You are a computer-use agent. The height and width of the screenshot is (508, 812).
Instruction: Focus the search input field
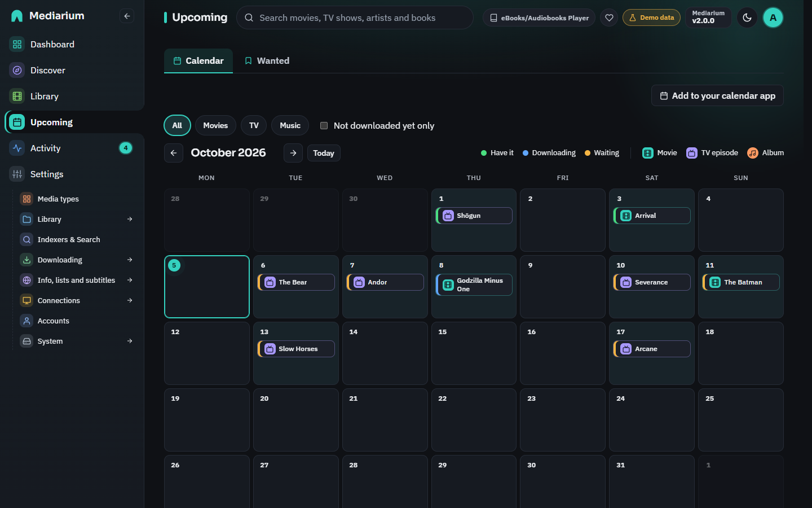pos(355,17)
